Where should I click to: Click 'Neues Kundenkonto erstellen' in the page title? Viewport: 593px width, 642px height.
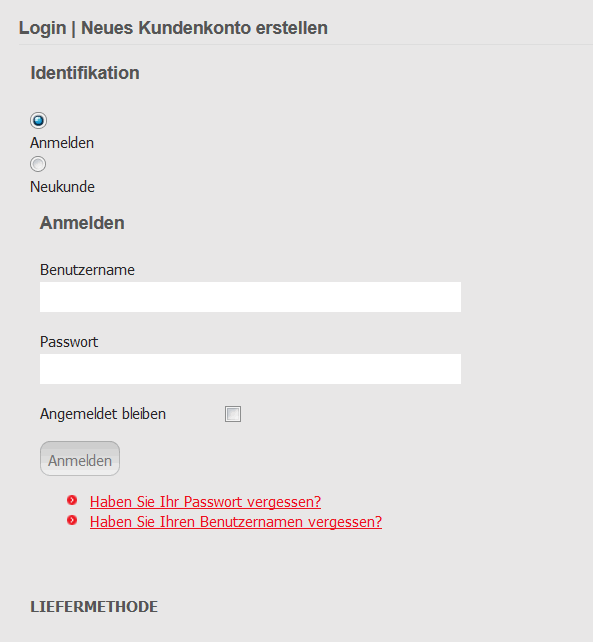(204, 28)
